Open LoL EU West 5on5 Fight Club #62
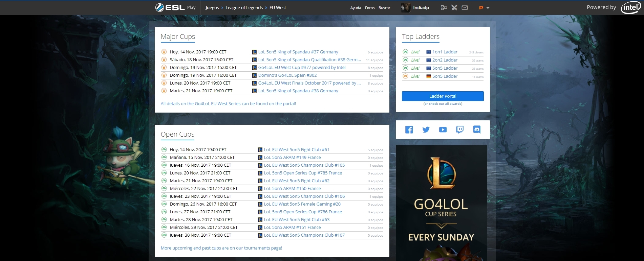 (x=296, y=181)
